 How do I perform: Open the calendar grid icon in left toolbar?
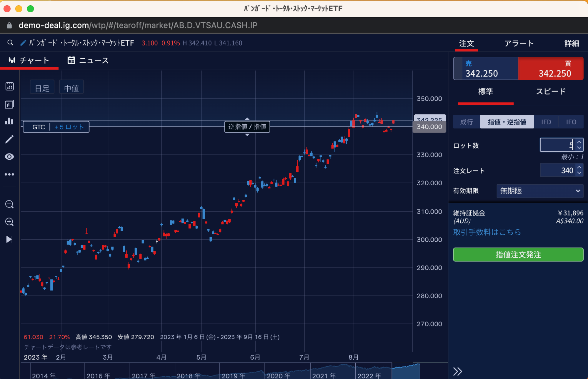tap(9, 86)
